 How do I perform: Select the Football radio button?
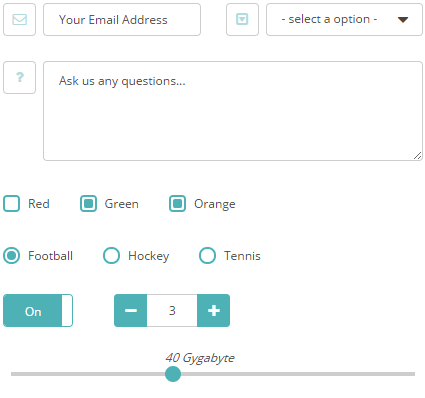pos(12,256)
